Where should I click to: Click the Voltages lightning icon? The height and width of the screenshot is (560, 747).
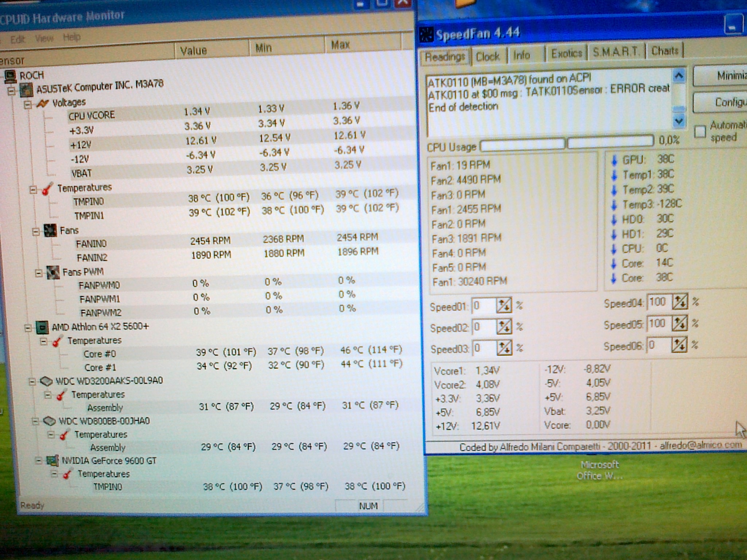point(42,104)
